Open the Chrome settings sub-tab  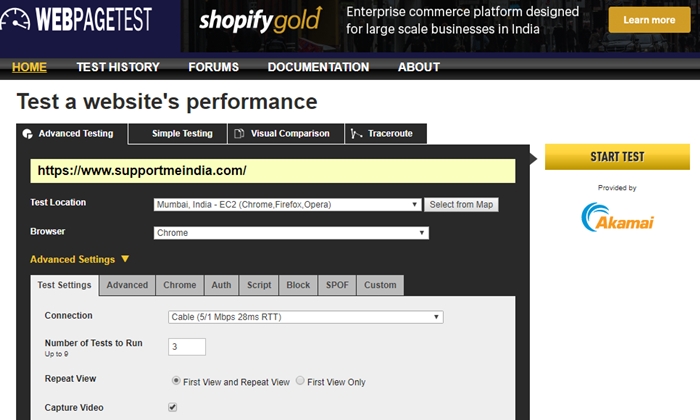tap(179, 285)
